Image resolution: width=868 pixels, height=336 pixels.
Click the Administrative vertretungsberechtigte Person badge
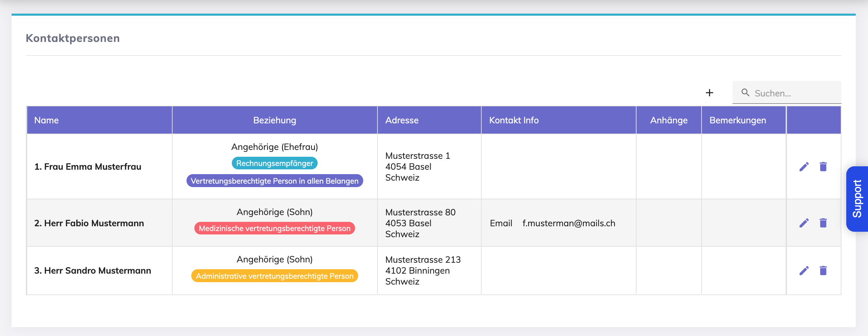click(275, 276)
